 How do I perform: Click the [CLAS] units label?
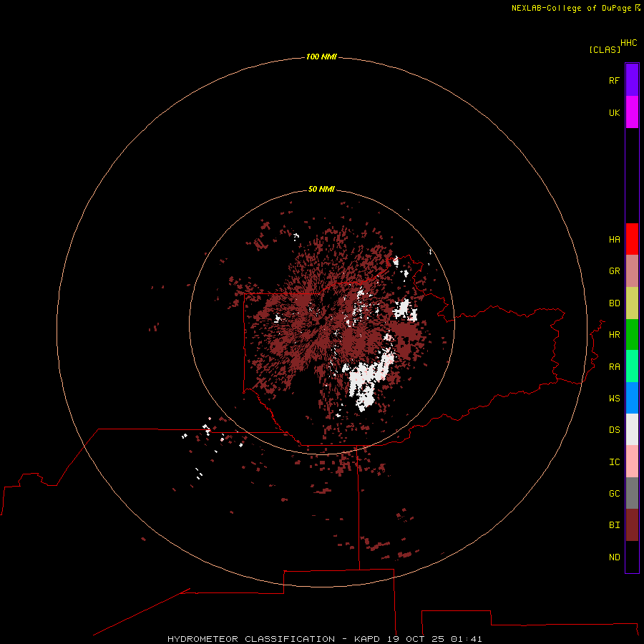605,49
